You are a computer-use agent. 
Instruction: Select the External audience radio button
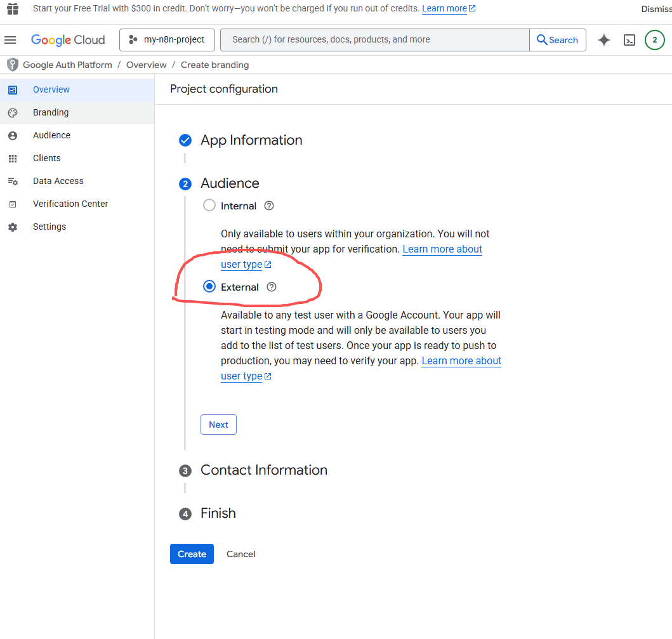[x=209, y=287]
